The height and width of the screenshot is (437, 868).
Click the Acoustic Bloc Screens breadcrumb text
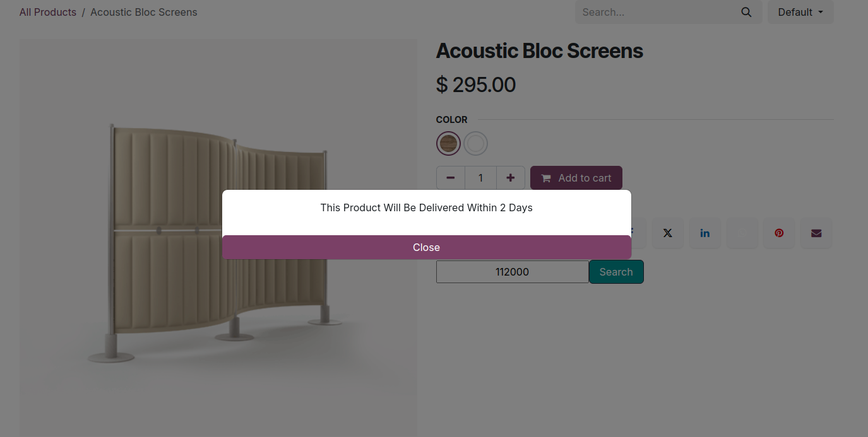[x=143, y=13]
